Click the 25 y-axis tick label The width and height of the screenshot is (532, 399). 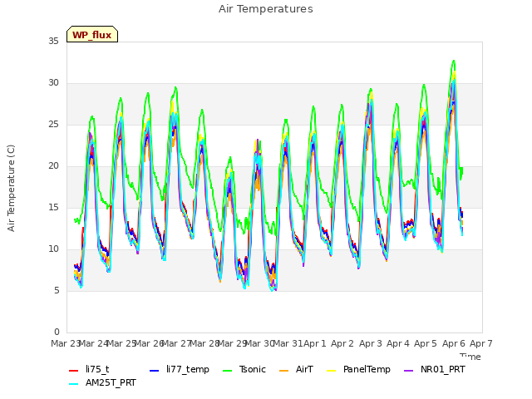coord(53,125)
